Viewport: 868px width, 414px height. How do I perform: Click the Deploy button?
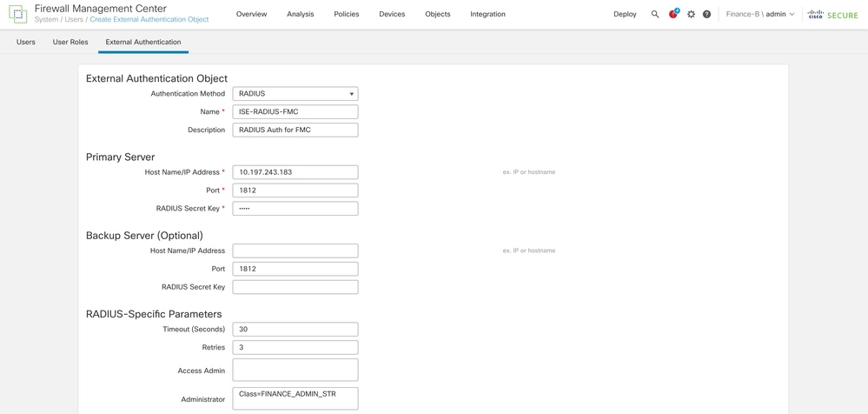point(625,15)
